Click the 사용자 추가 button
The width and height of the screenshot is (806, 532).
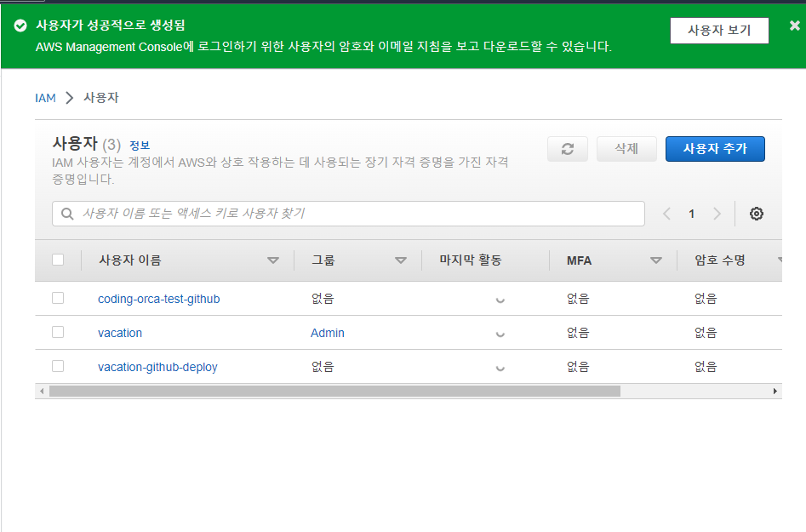pos(715,149)
